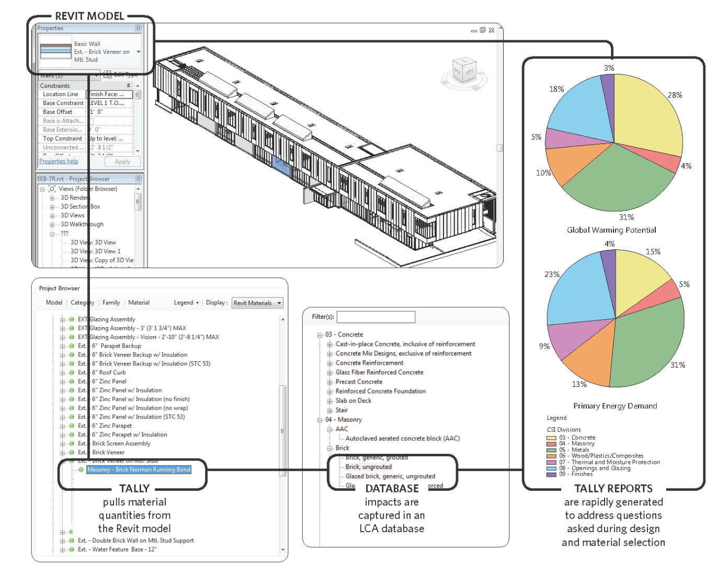This screenshot has height=563, width=728.
Task: Collapse the Constraints section in Properties
Action: (x=129, y=86)
